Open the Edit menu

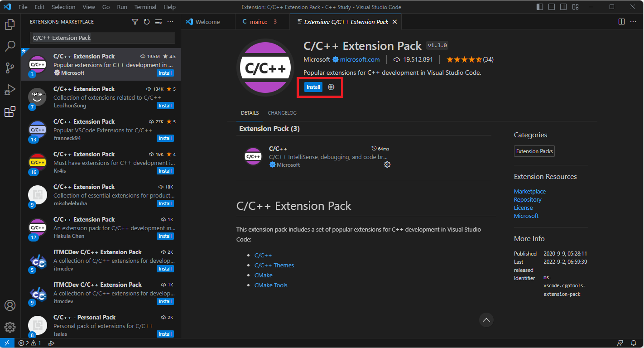pos(39,7)
